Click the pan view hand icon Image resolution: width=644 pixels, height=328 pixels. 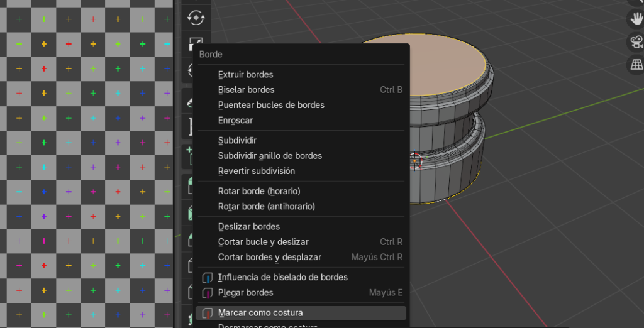[x=636, y=18]
